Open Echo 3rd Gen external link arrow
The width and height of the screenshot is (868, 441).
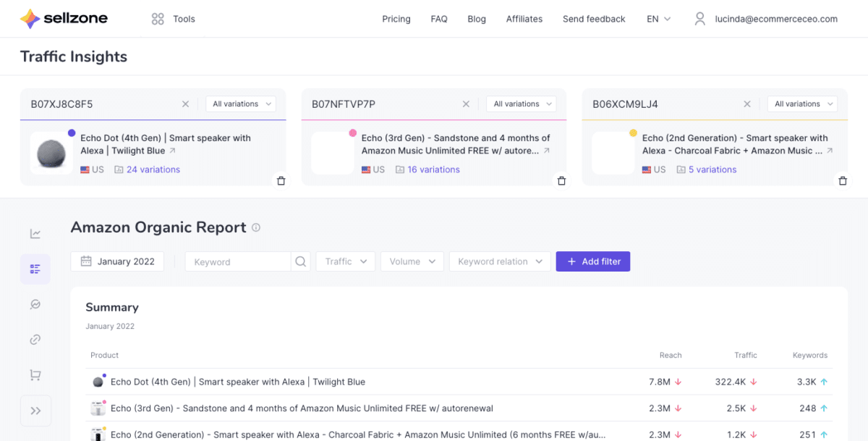tap(546, 151)
